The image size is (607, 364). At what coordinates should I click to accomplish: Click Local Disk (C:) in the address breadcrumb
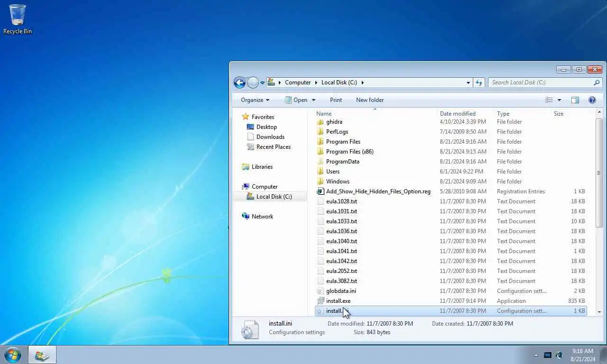(x=339, y=82)
